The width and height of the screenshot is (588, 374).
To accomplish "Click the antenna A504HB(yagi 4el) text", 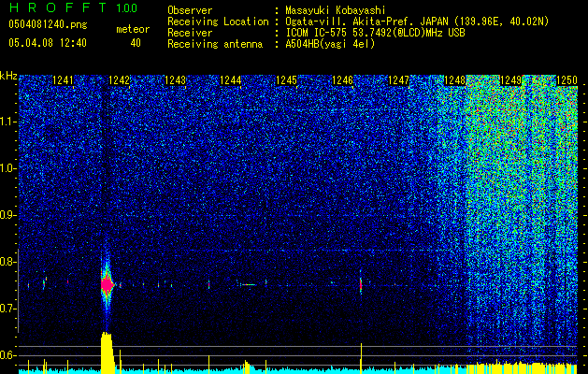I will [330, 44].
